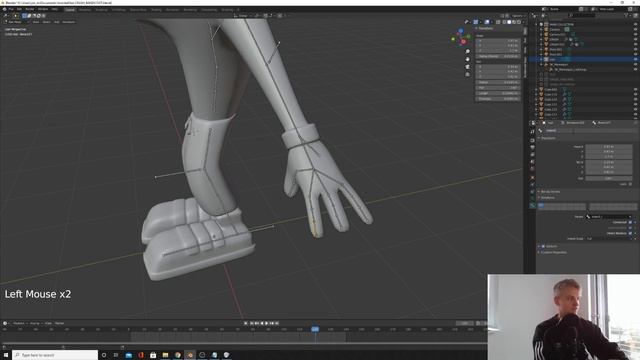Hide the Camera object via its eye icon
This screenshot has height=360, width=640.
pos(636,30)
